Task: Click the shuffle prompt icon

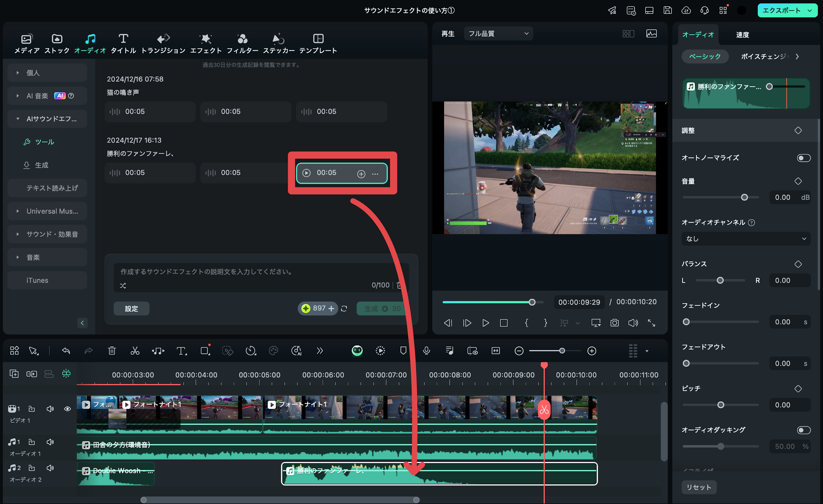Action: 123,286
